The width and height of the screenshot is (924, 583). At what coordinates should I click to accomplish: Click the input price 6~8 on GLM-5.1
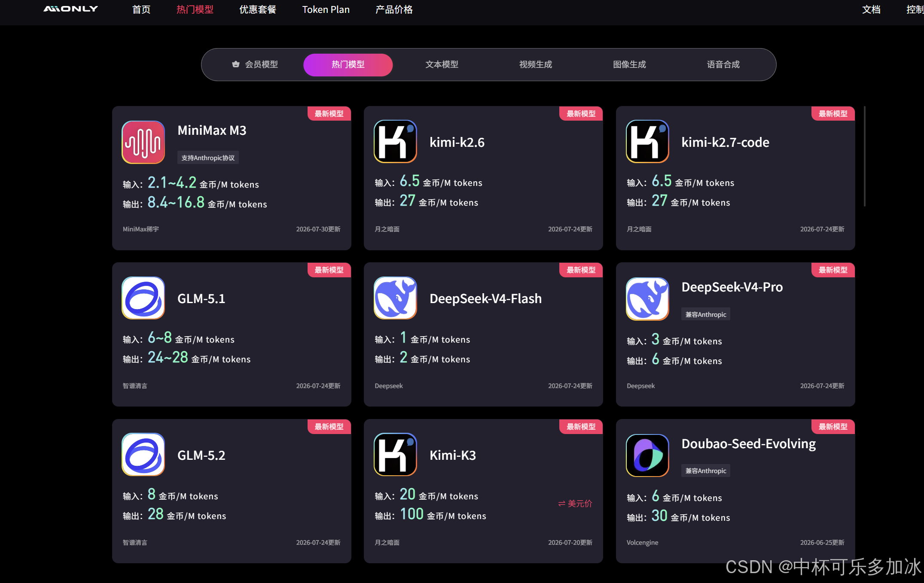click(x=160, y=337)
